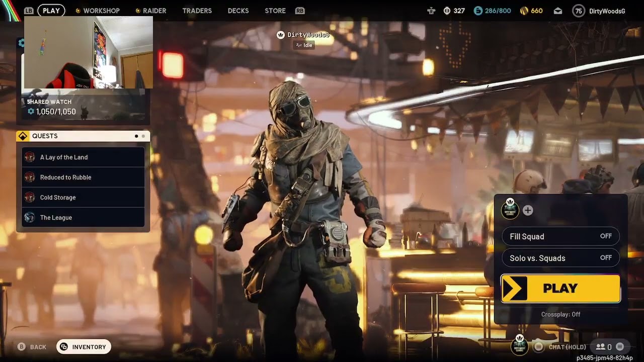Click the squad leader avatar in party panel

[x=510, y=209]
